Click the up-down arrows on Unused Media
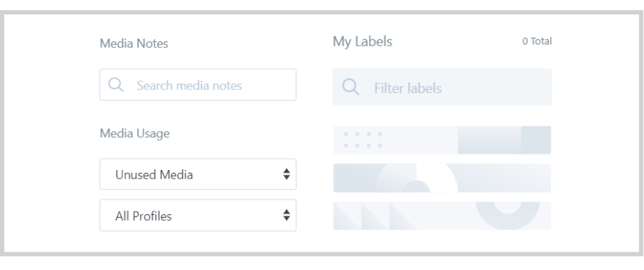This screenshot has width=644, height=270. (287, 174)
